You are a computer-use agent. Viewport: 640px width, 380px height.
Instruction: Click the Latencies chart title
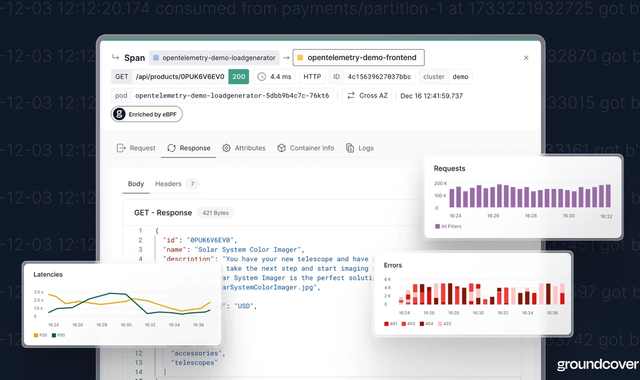(x=48, y=275)
